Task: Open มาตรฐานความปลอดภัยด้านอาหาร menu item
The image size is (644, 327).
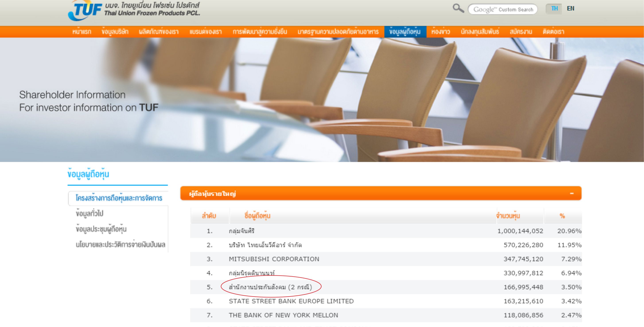Action: 338,32
